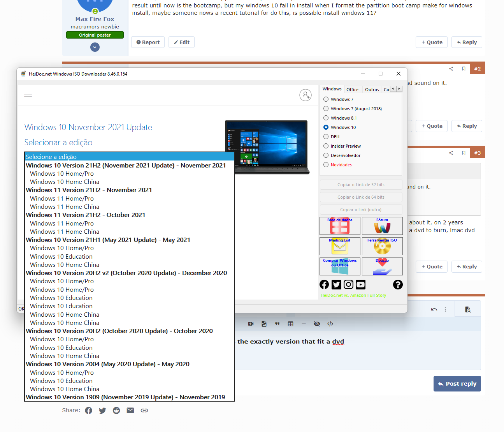Bookmark forum post #3
This screenshot has width=504, height=432.
(464, 153)
